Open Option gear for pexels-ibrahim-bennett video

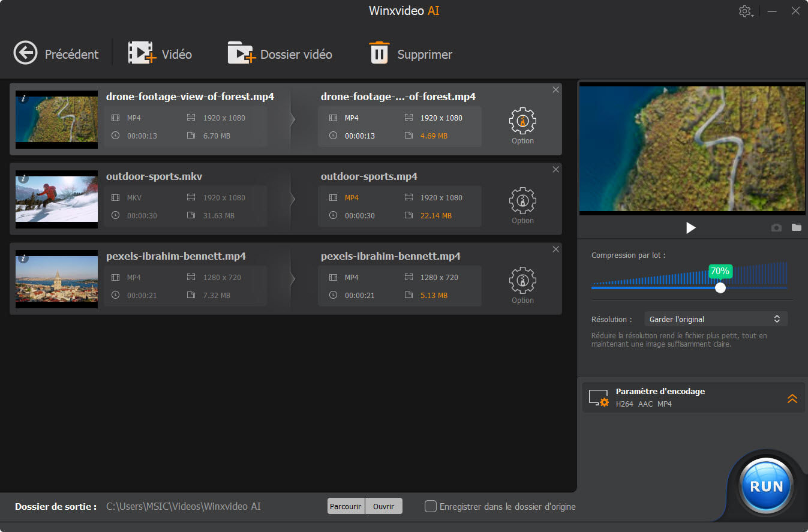(x=522, y=281)
